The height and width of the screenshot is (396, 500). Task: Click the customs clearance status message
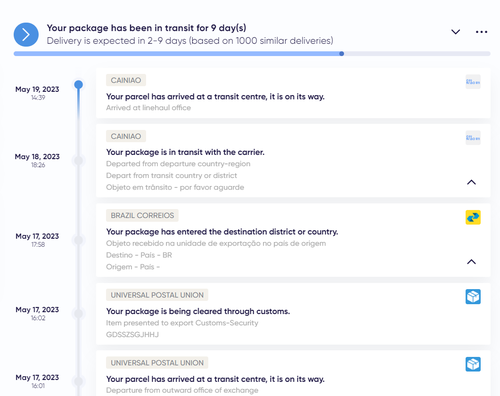coord(198,311)
